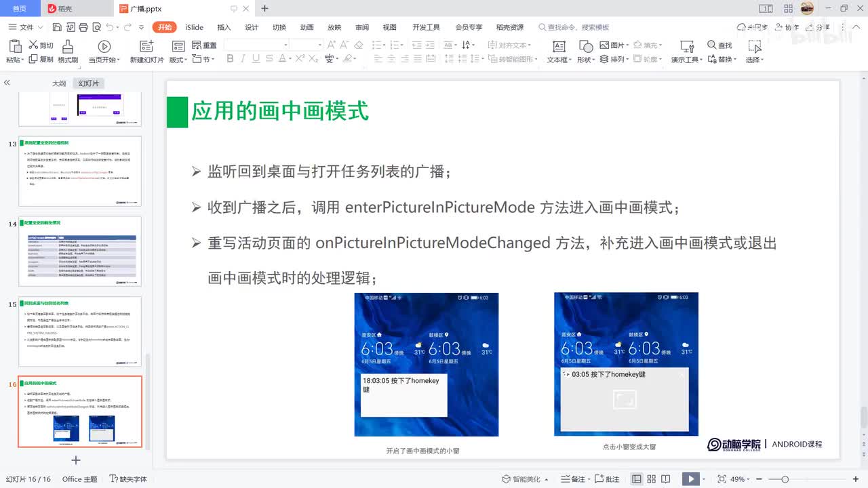Open the font name combo box
This screenshot has height=488, width=868.
click(x=256, y=45)
